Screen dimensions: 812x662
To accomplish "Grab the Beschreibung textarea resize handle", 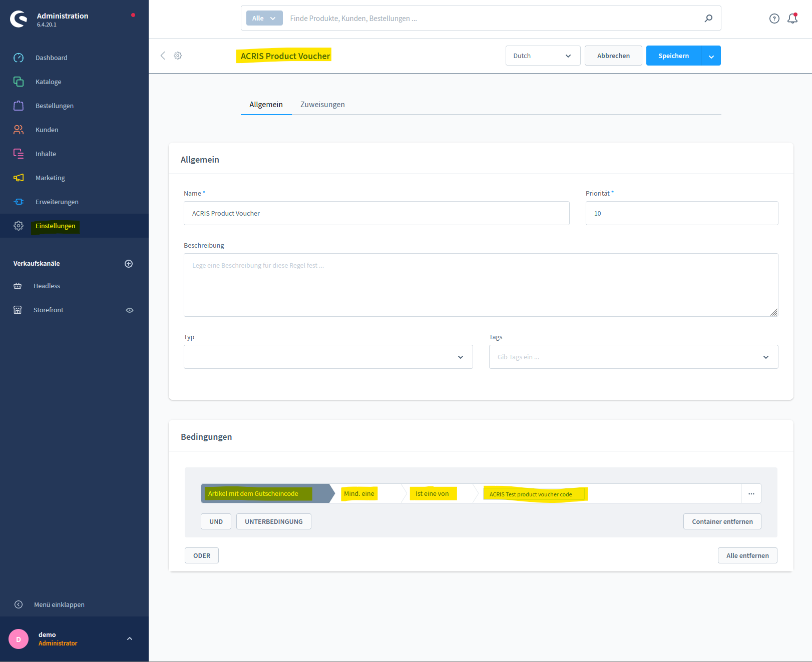I will (x=774, y=312).
